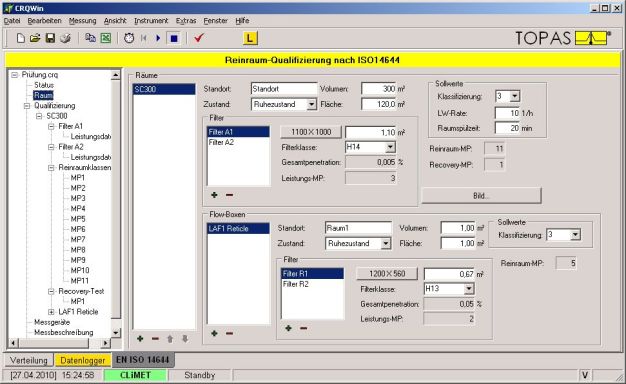Click the 1100 X 1000 filter size button

[311, 132]
